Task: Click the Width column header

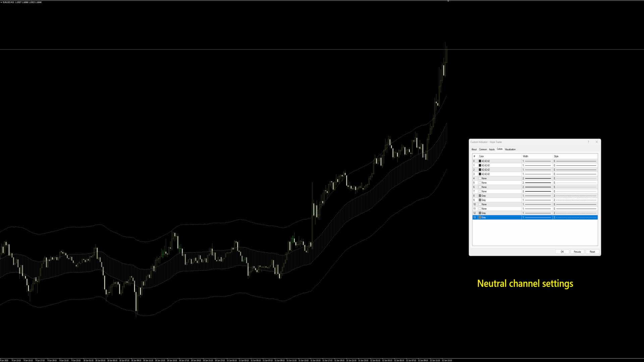Action: click(537, 157)
